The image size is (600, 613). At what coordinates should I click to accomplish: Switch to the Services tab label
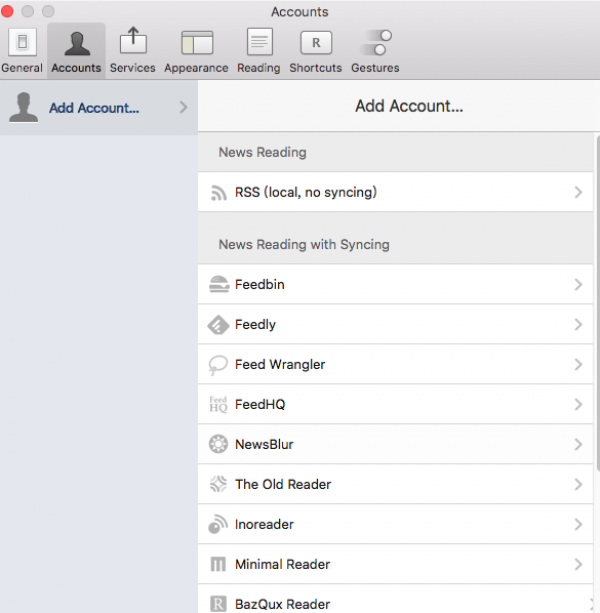click(x=133, y=68)
